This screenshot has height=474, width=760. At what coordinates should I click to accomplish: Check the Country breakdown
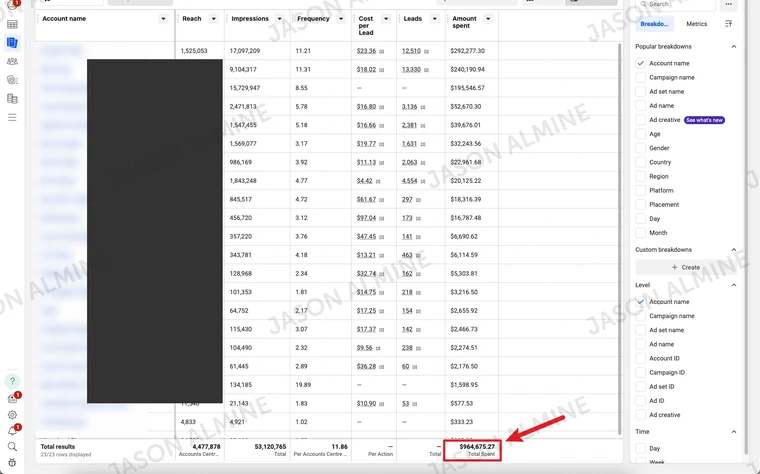641,162
